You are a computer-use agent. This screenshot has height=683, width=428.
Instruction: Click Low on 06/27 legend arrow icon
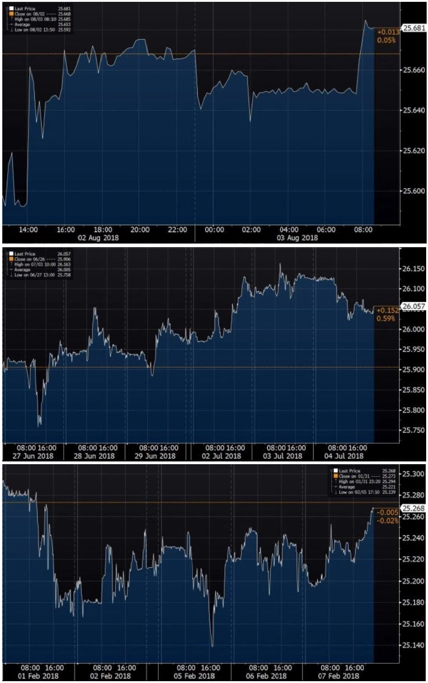11,275
